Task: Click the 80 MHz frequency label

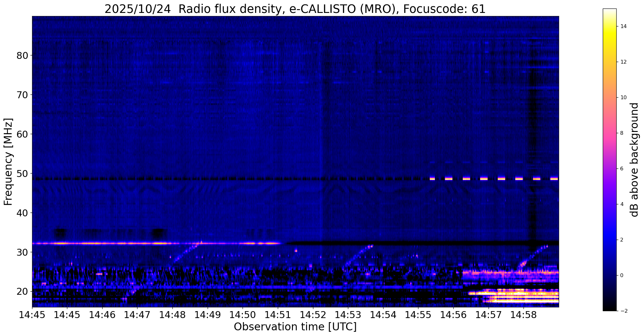Action: coord(22,55)
